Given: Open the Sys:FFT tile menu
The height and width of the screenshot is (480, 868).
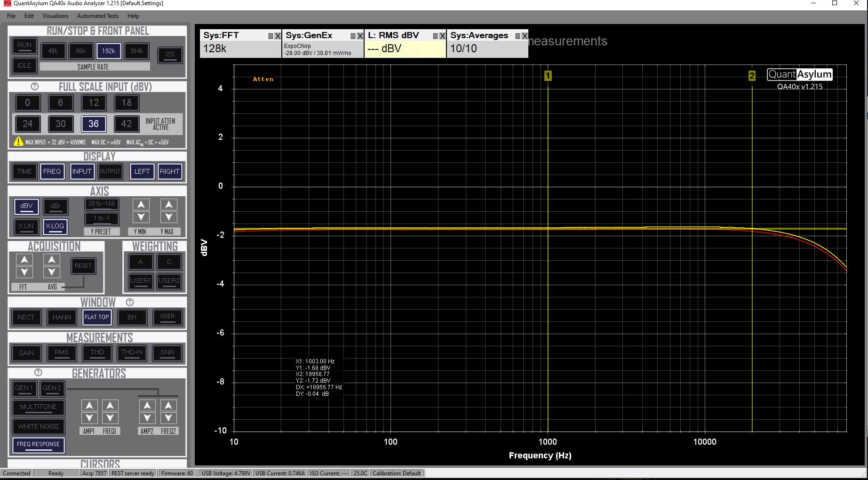Looking at the screenshot, I should [x=271, y=36].
